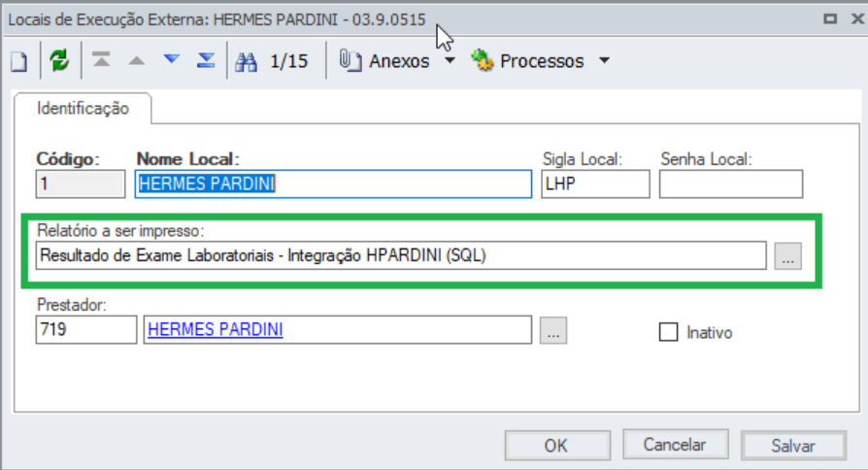The width and height of the screenshot is (868, 470).
Task: Click the 1/15 record counter text
Action: 289,61
